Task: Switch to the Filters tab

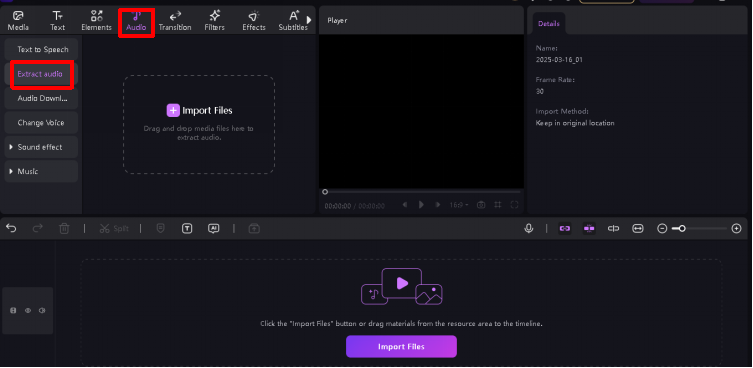Action: pyautogui.click(x=214, y=21)
